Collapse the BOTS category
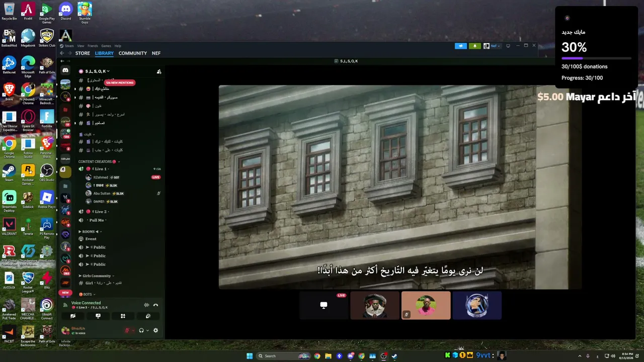 click(87, 294)
